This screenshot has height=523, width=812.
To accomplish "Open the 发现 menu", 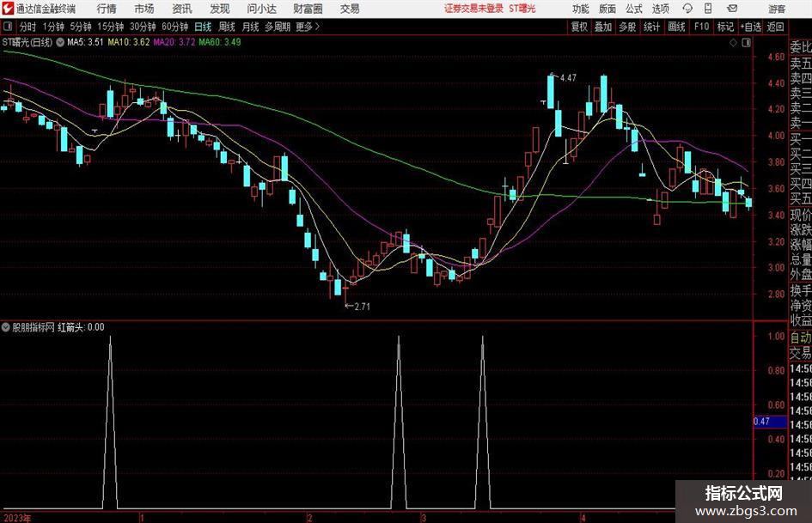I will point(220,9).
